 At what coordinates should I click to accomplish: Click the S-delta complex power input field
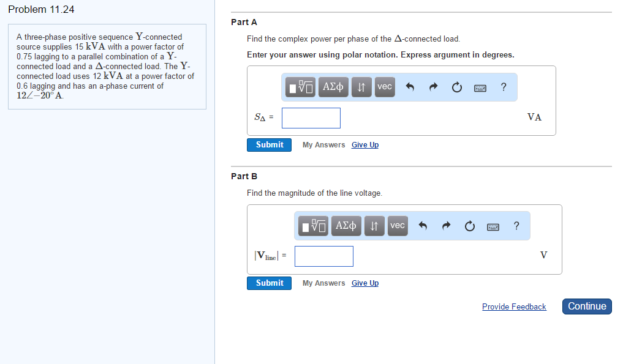(x=311, y=118)
